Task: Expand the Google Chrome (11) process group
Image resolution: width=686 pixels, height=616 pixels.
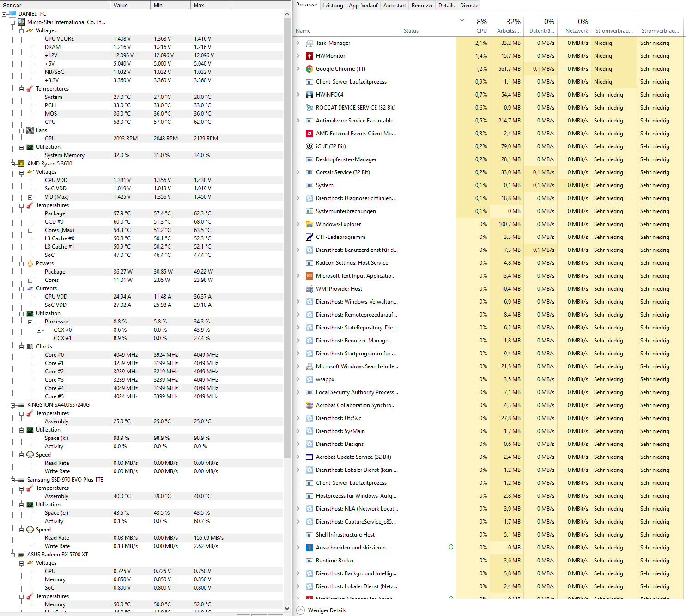Action: [298, 69]
